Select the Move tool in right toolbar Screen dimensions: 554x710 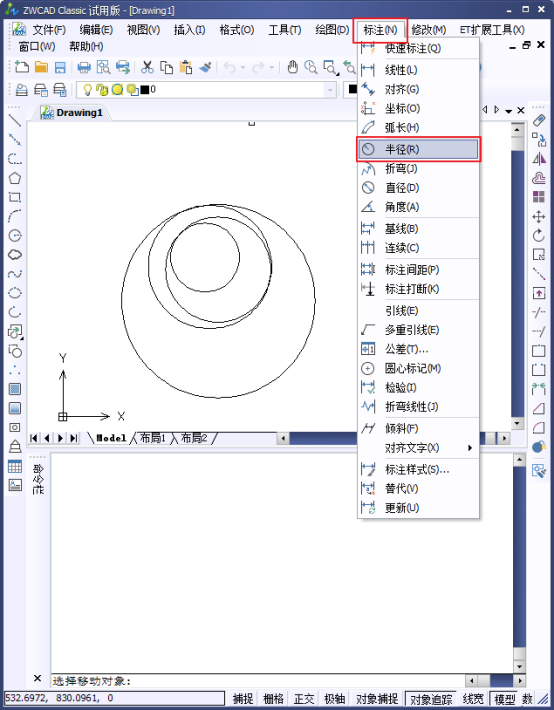click(x=539, y=216)
